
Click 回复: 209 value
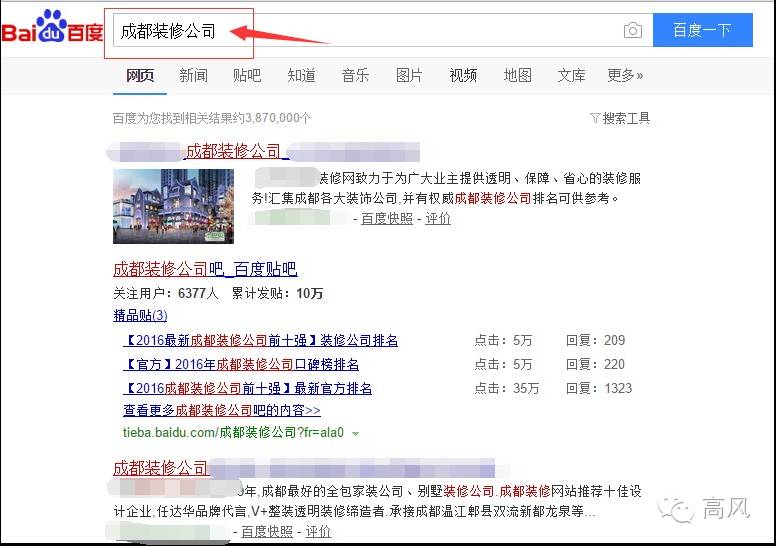click(x=595, y=341)
